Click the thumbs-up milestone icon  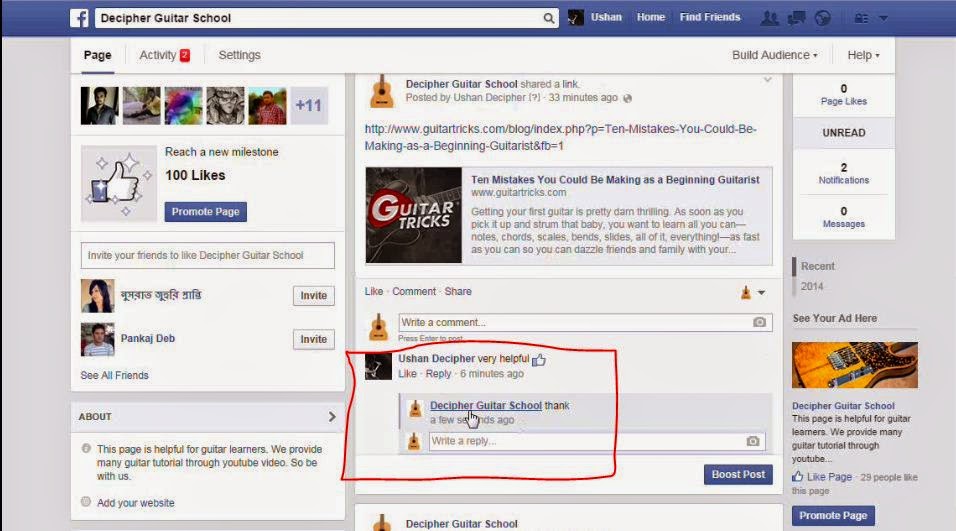[119, 184]
